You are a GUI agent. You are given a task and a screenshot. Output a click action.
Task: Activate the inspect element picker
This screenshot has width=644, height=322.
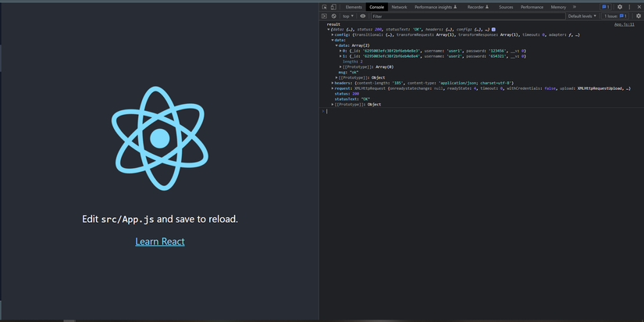(x=325, y=7)
